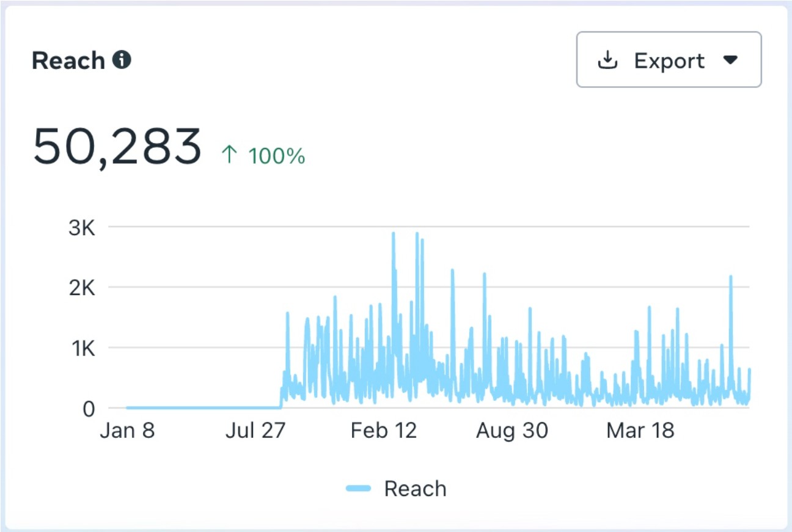Image resolution: width=792 pixels, height=532 pixels.
Task: Click the Reach heading text
Action: point(68,61)
